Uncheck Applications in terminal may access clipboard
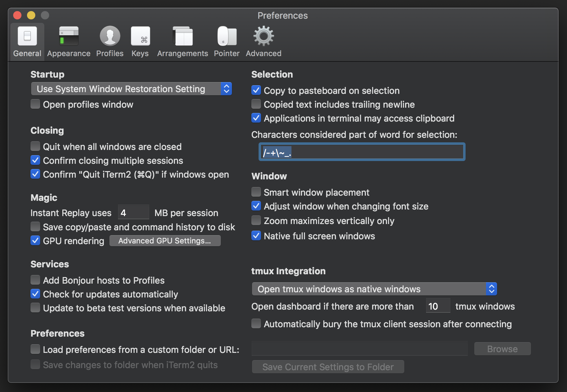The width and height of the screenshot is (567, 392). coord(256,118)
